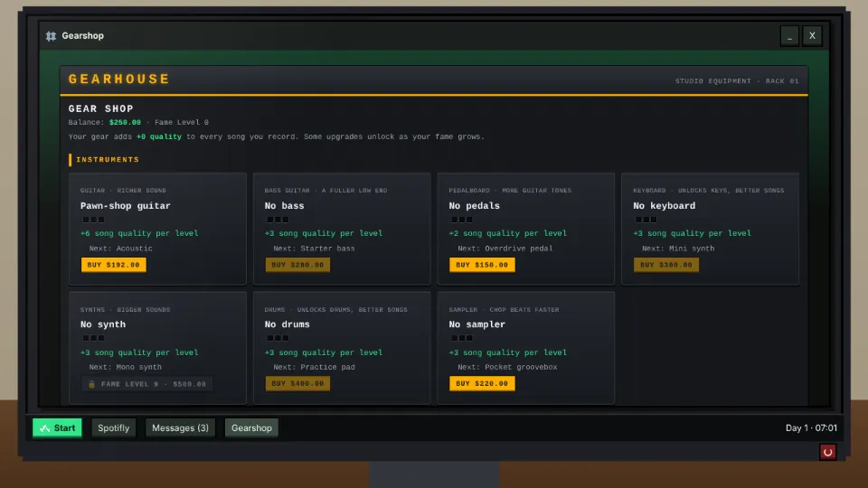This screenshot has width=868, height=488.
Task: Click the INSTRUMENTS section heading
Action: coord(108,160)
